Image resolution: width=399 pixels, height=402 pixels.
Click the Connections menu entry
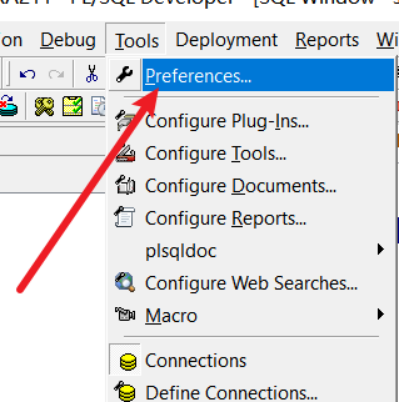pyautogui.click(x=252, y=361)
